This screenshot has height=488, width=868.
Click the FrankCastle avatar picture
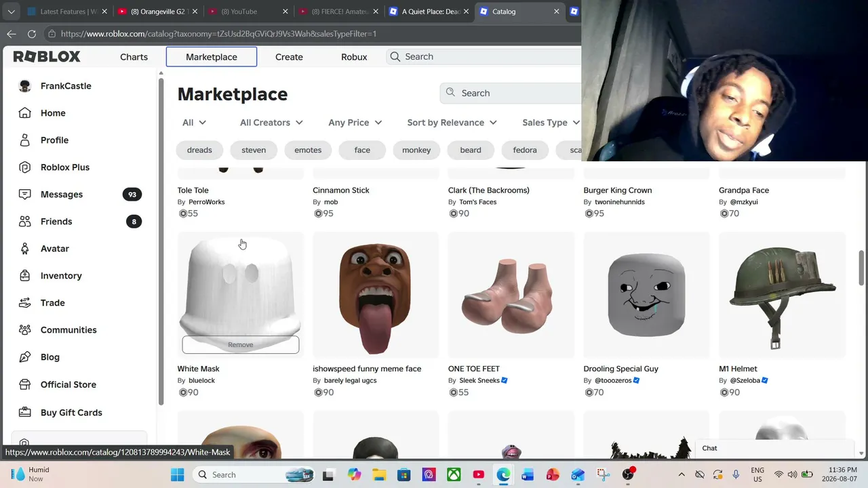click(25, 86)
